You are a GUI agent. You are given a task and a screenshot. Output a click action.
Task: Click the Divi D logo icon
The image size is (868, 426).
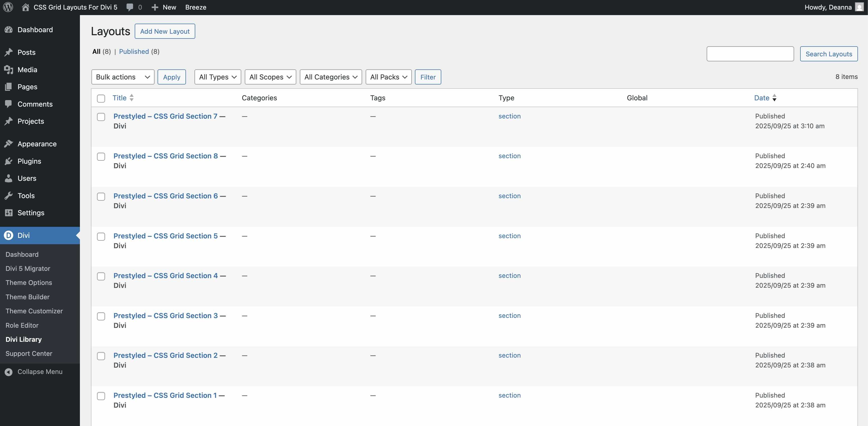click(9, 235)
